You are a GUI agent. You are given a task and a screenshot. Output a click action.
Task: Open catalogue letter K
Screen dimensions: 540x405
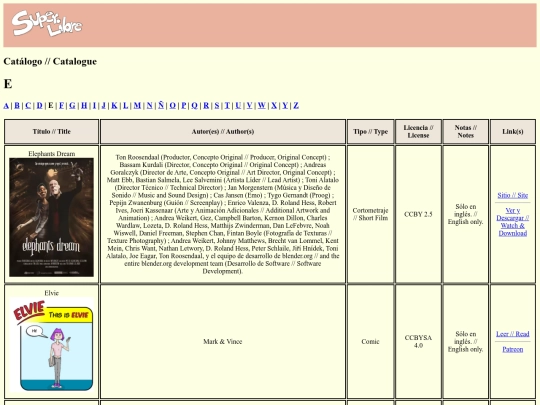[114, 105]
